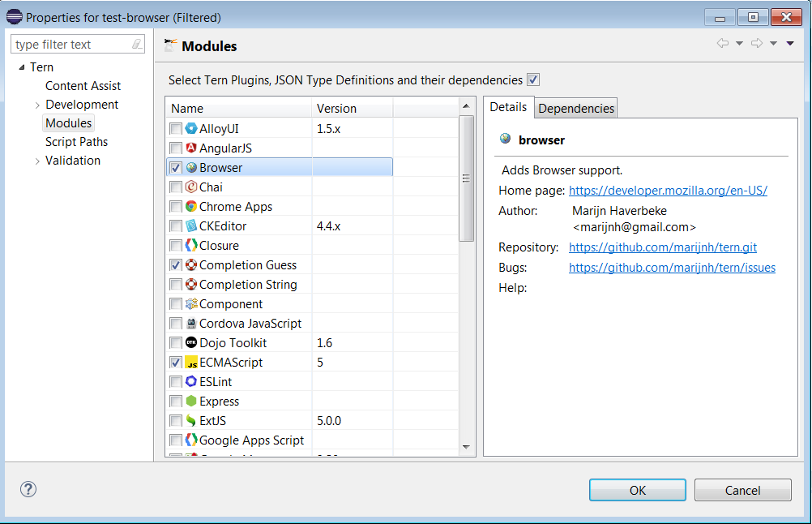Open the tern GitHub repository link
The image size is (812, 524).
click(x=662, y=247)
